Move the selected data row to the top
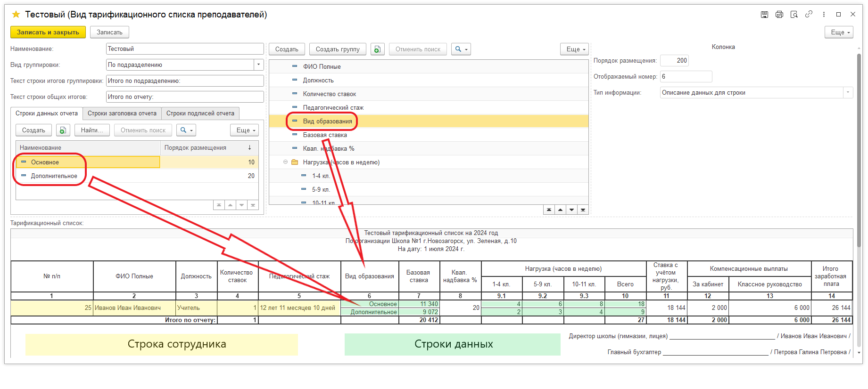 [x=219, y=205]
